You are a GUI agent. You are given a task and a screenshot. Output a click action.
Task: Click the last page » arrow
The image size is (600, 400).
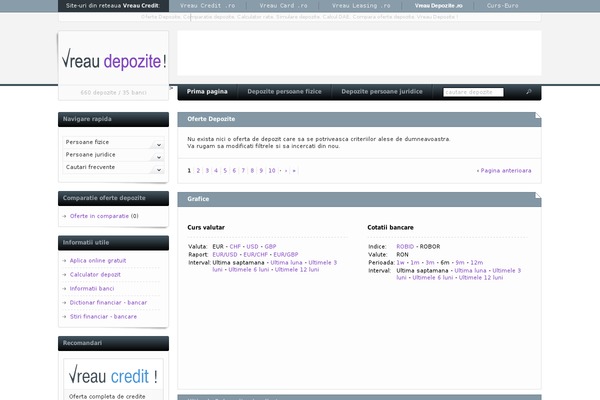point(294,171)
